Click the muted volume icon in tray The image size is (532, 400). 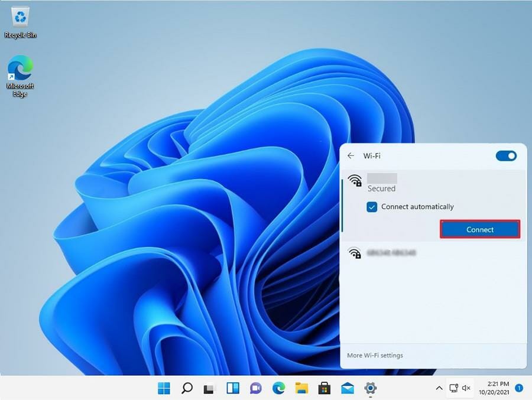(x=466, y=388)
